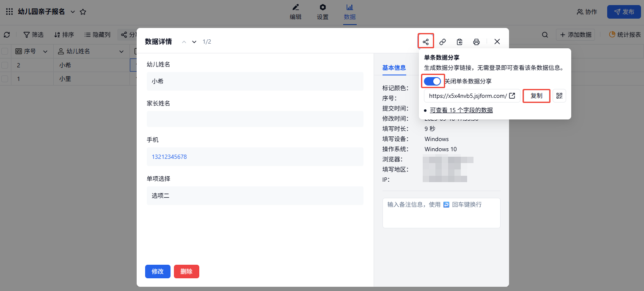
Task: Open the 设置 tab
Action: (322, 12)
